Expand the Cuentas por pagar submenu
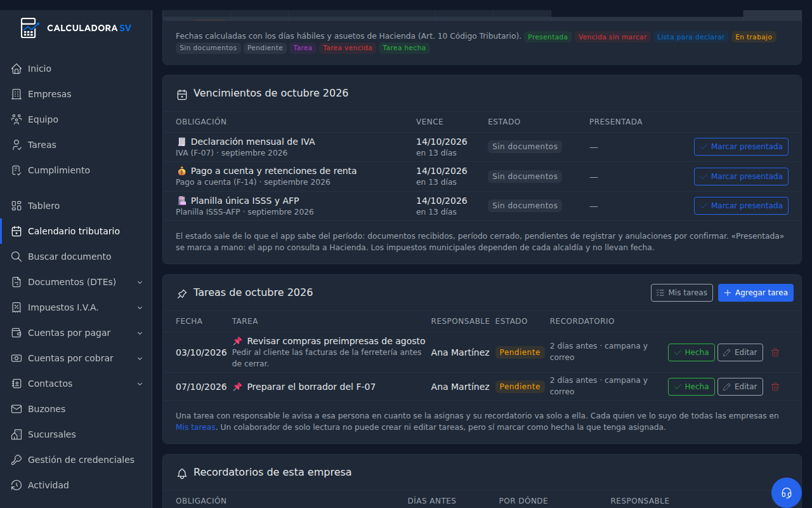Viewport: 812px width, 508px height. point(140,333)
